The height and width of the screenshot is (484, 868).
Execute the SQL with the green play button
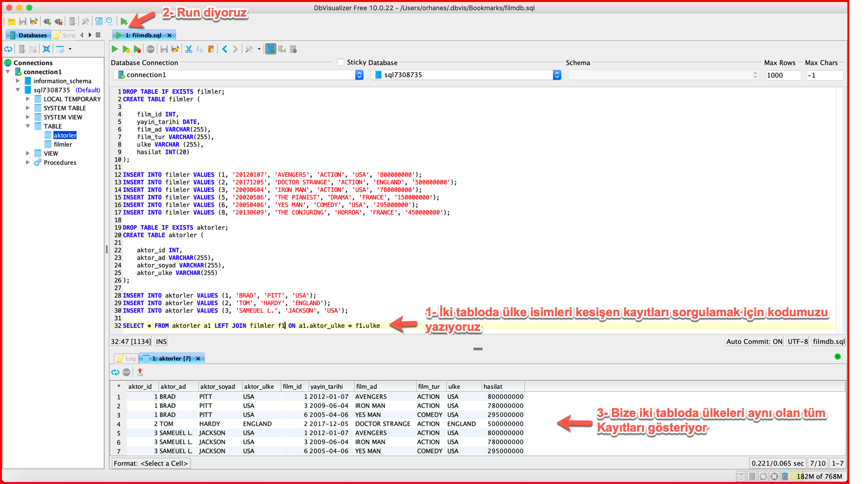pos(115,49)
